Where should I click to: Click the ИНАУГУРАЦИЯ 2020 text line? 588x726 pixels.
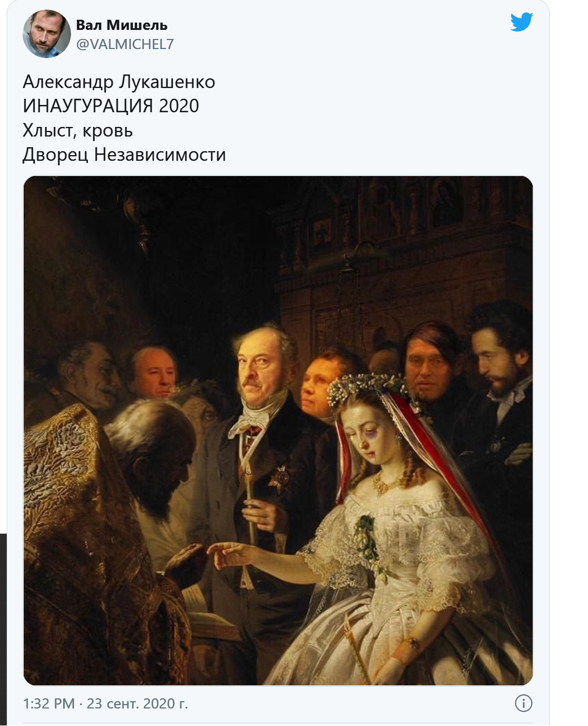pos(111,106)
